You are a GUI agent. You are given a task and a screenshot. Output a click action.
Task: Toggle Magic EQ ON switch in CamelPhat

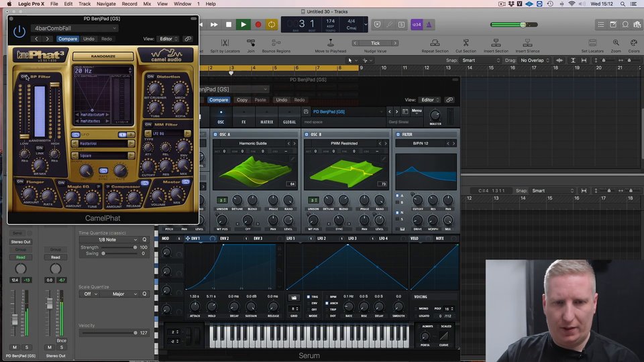point(61,182)
